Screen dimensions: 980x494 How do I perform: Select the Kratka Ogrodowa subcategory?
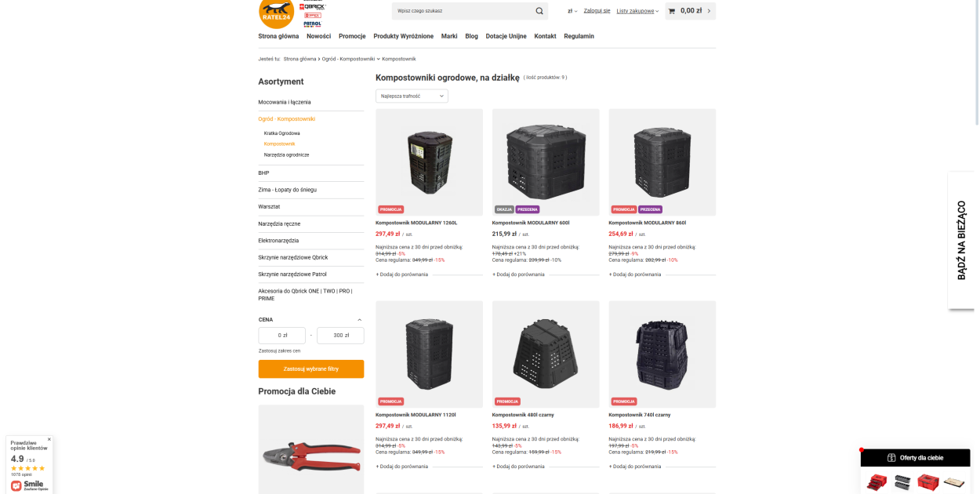[282, 133]
